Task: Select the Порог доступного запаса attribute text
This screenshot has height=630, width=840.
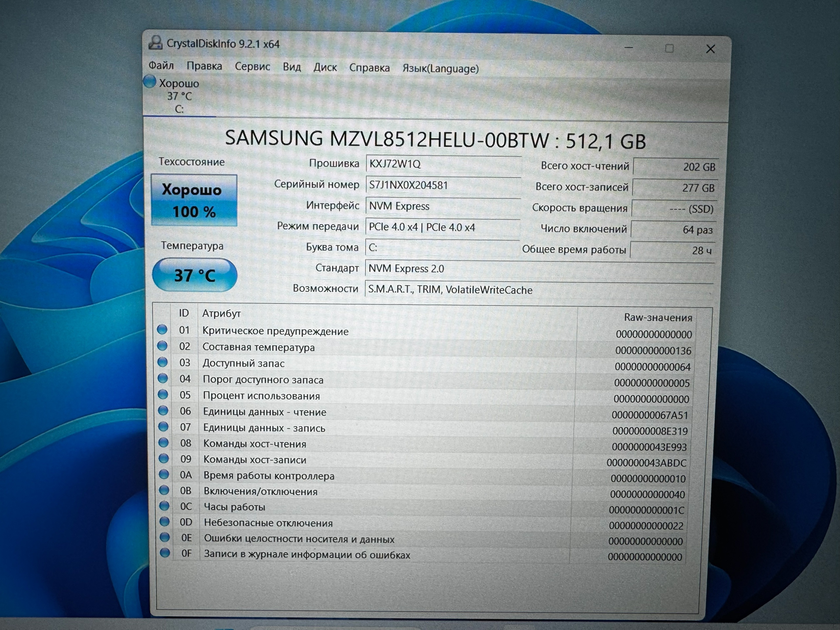Action: (263, 380)
